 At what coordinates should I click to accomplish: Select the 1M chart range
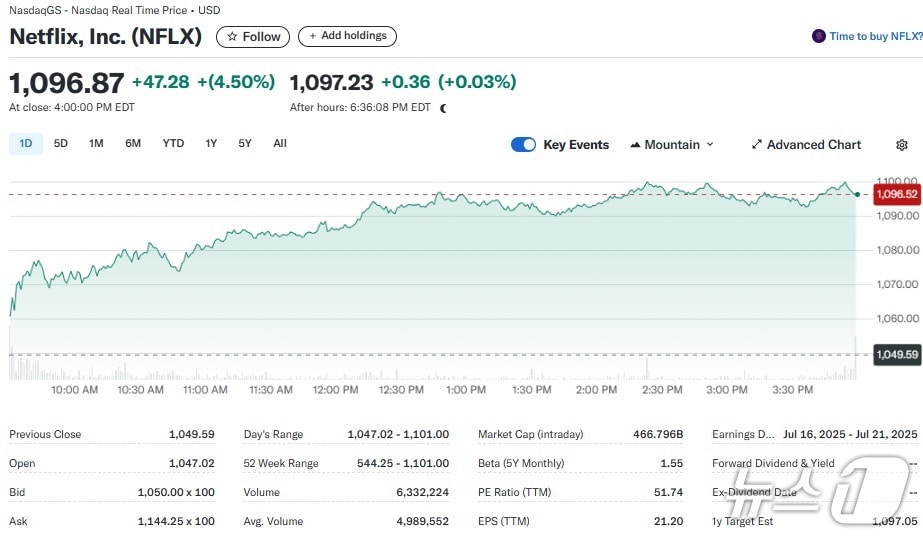point(96,144)
